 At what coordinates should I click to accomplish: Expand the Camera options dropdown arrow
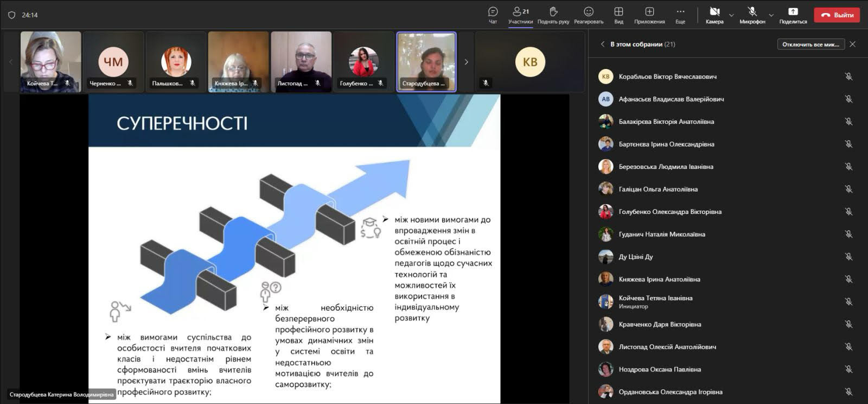click(x=731, y=15)
